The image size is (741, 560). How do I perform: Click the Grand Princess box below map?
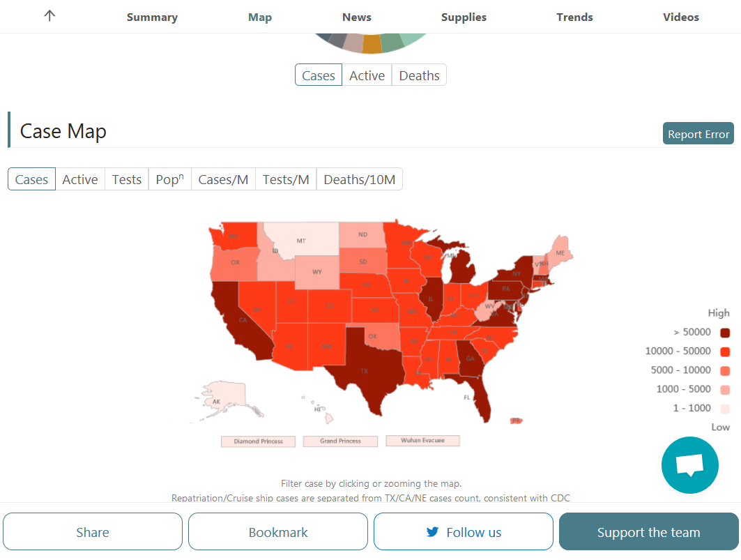point(340,441)
